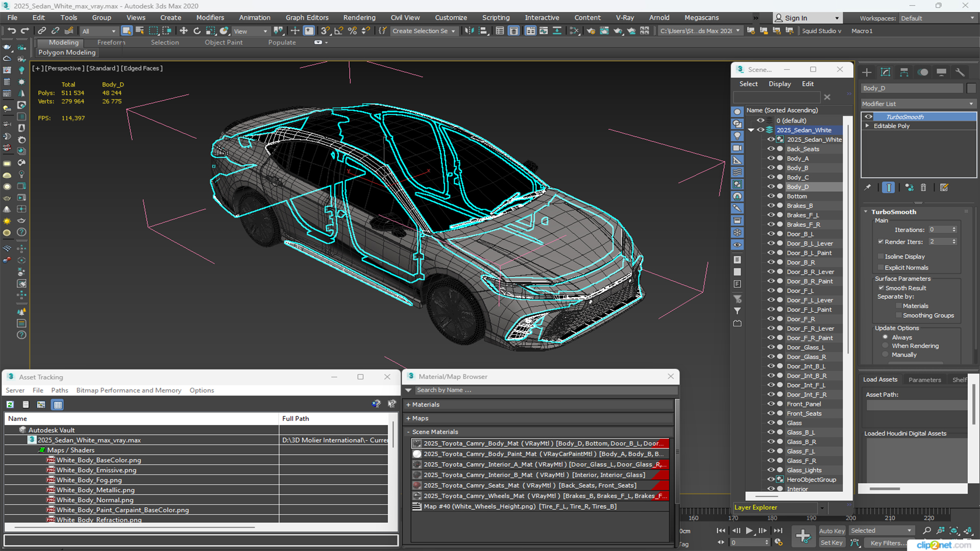Collapse the 2025_Sedan_White layer tree
The width and height of the screenshot is (980, 551).
(x=751, y=130)
